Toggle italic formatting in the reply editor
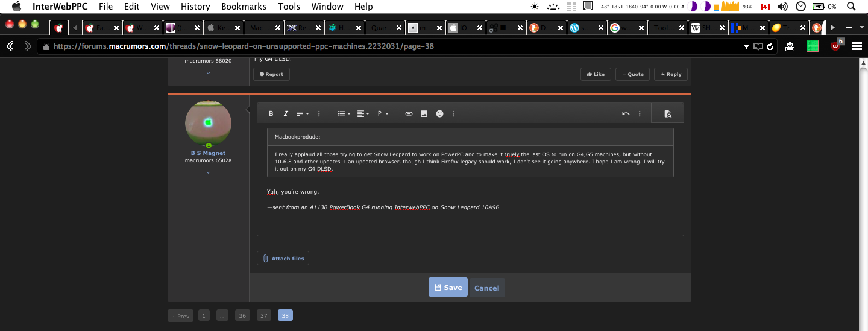Viewport: 868px width, 331px height. point(286,113)
